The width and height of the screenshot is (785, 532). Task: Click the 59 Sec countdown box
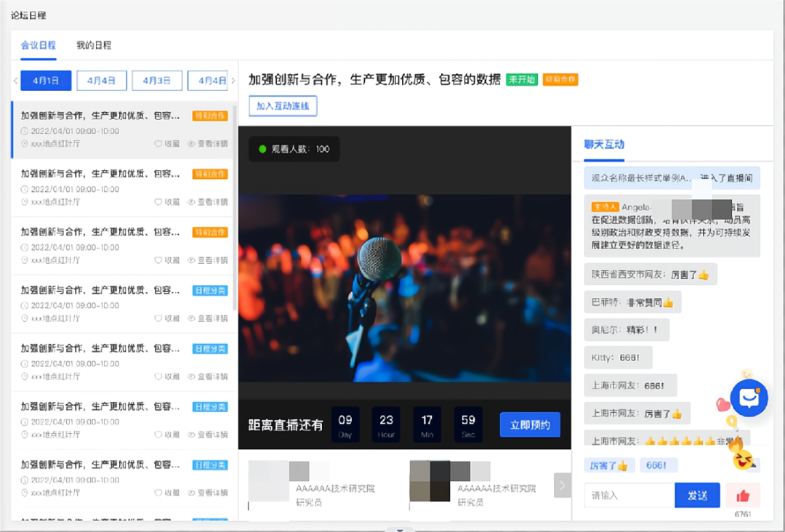tap(468, 424)
